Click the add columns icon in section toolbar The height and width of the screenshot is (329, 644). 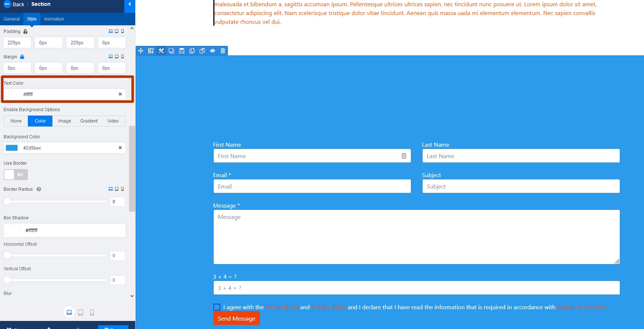click(x=151, y=51)
